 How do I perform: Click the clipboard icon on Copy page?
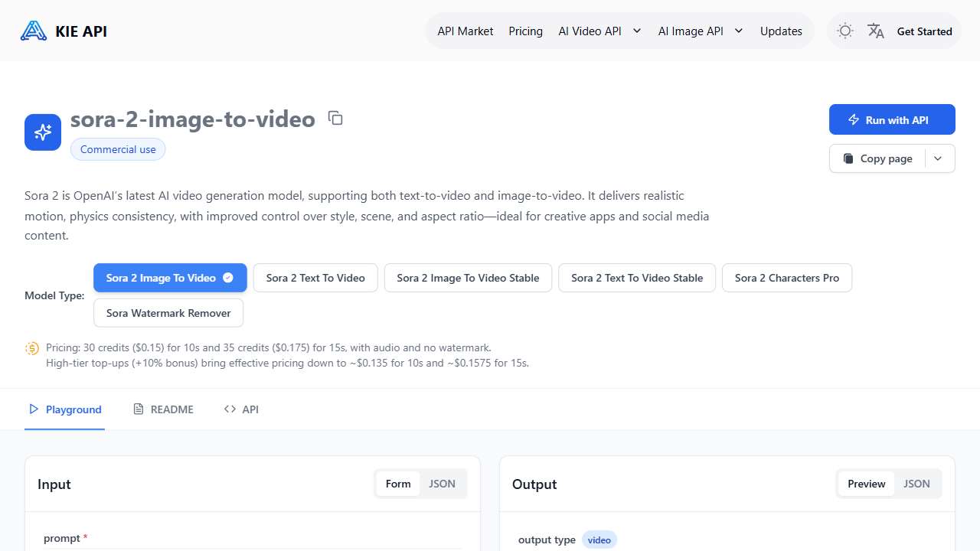pos(848,158)
